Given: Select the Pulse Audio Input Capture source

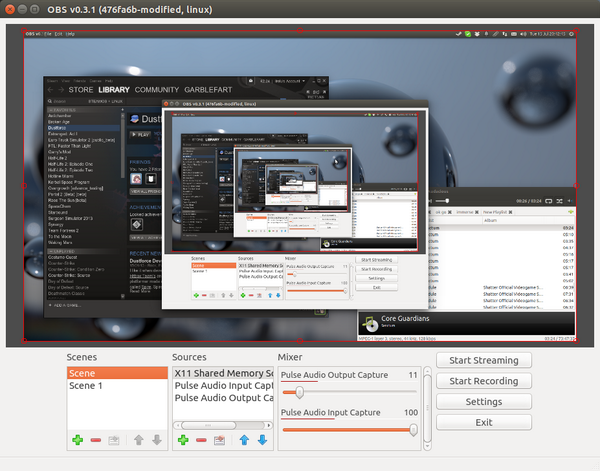Looking at the screenshot, I should [x=223, y=386].
